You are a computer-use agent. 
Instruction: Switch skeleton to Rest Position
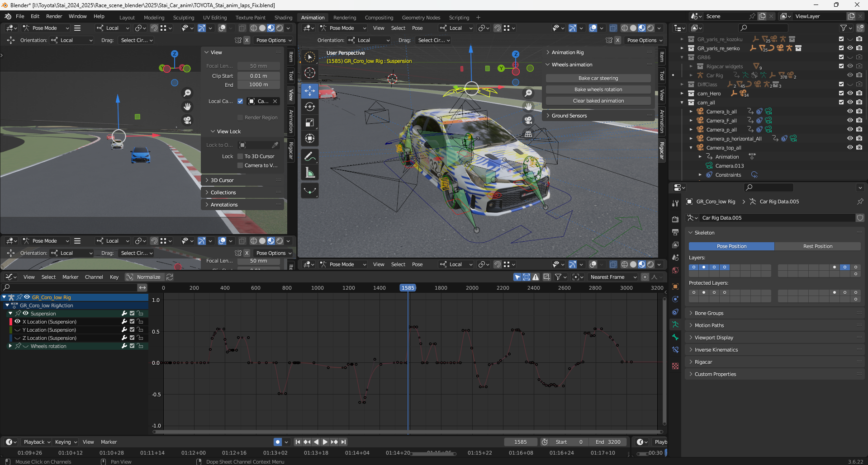(x=817, y=246)
